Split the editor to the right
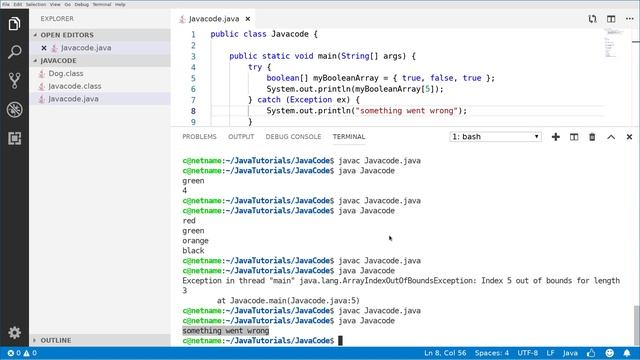Viewport: 640px width, 360px height. pyautogui.click(x=611, y=19)
